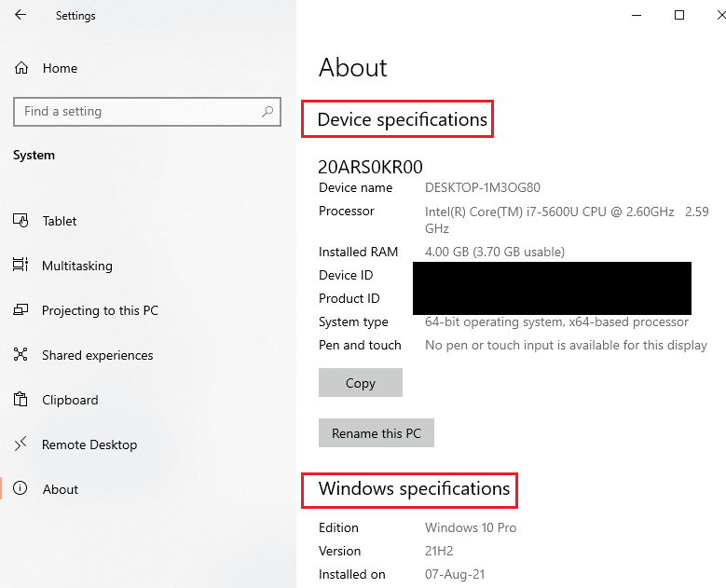
Task: Click the About info icon
Action: tap(21, 488)
